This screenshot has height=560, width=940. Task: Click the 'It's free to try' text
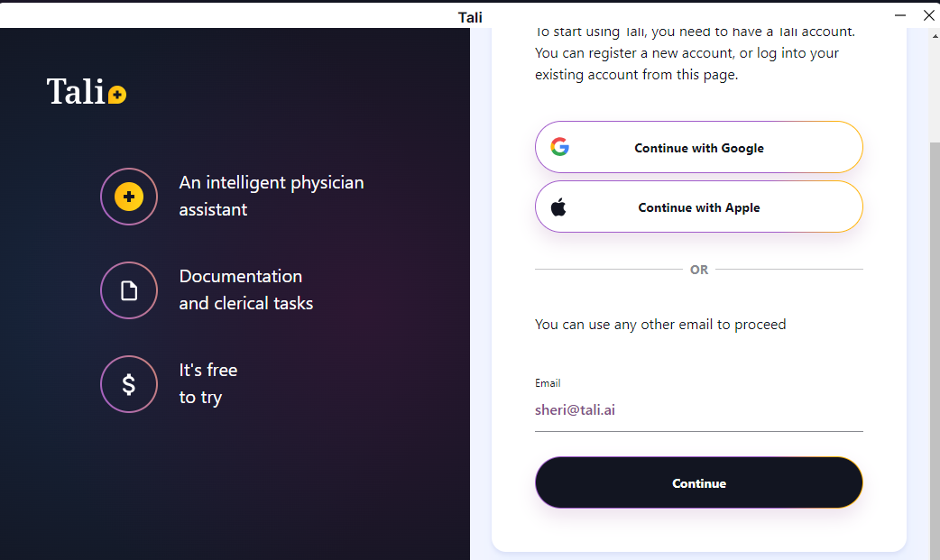207,383
